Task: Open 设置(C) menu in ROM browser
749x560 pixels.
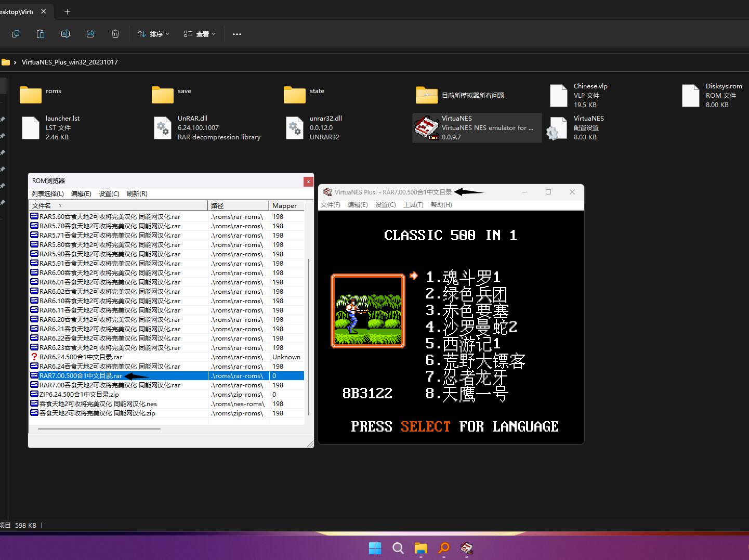Action: [x=109, y=193]
